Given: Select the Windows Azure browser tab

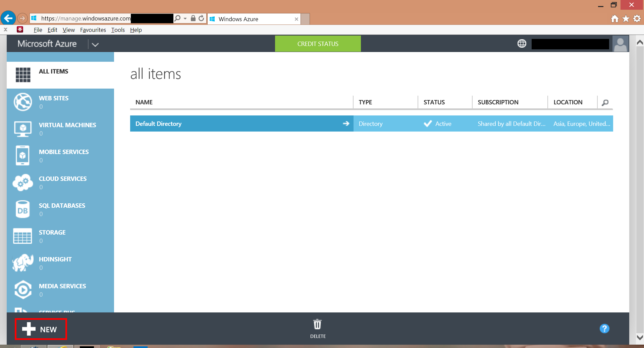Looking at the screenshot, I should (x=254, y=19).
